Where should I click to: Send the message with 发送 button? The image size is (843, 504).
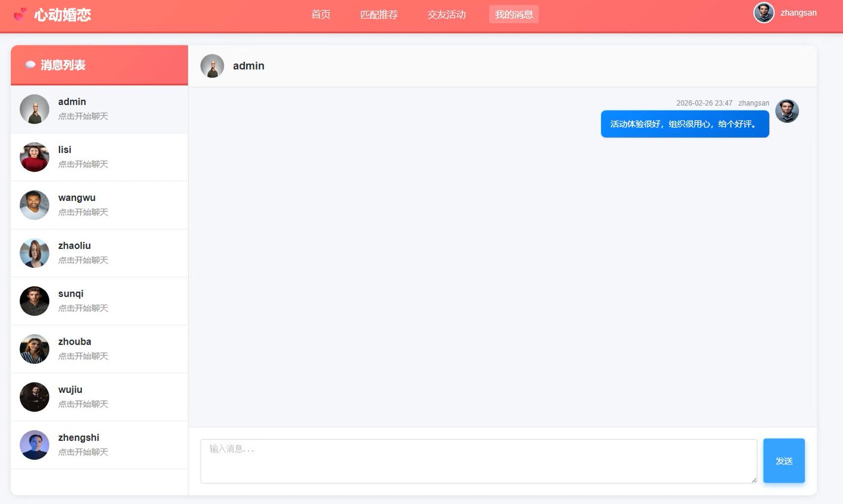coord(784,461)
